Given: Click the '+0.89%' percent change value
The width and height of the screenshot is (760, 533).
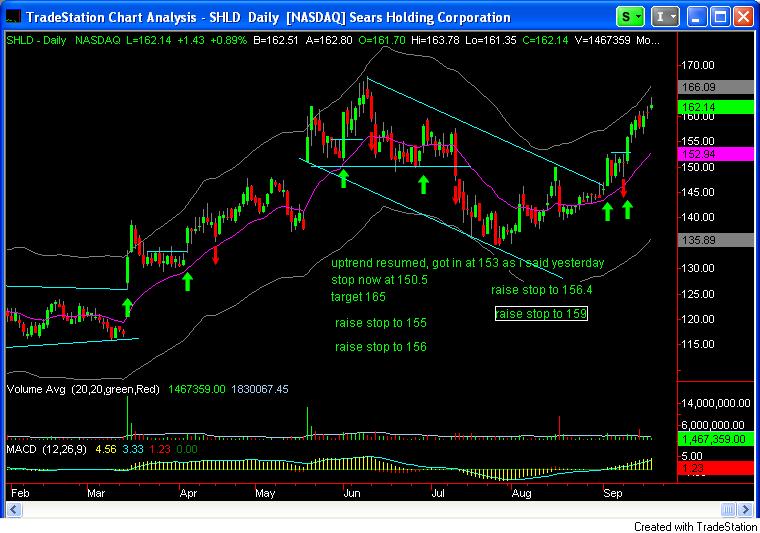Looking at the screenshot, I should pos(228,40).
